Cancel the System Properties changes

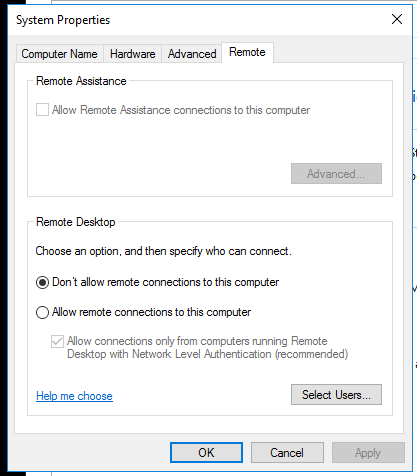point(287,453)
